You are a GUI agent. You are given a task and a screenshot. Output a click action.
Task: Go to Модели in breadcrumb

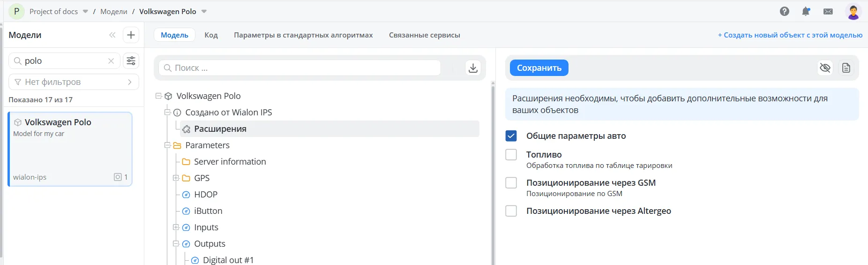[x=114, y=12]
